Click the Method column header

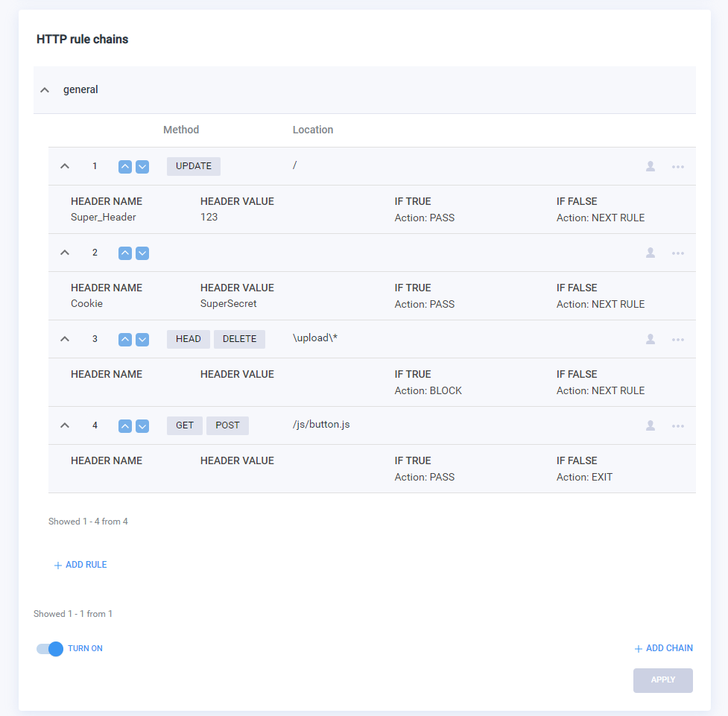(181, 130)
